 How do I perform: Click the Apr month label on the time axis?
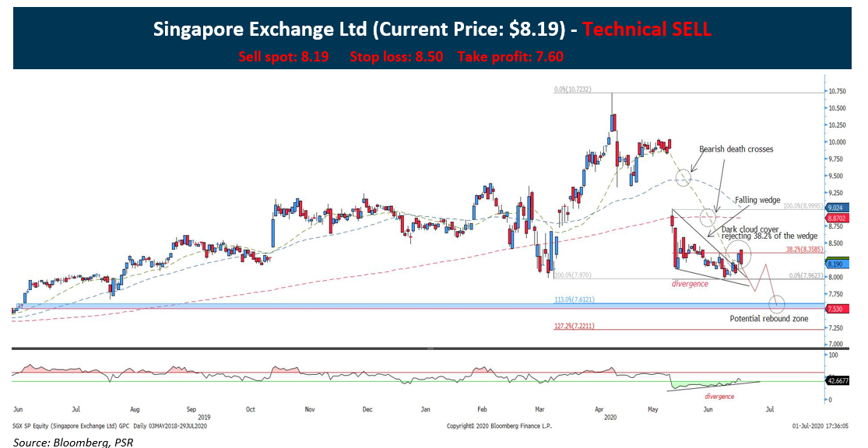(x=599, y=410)
